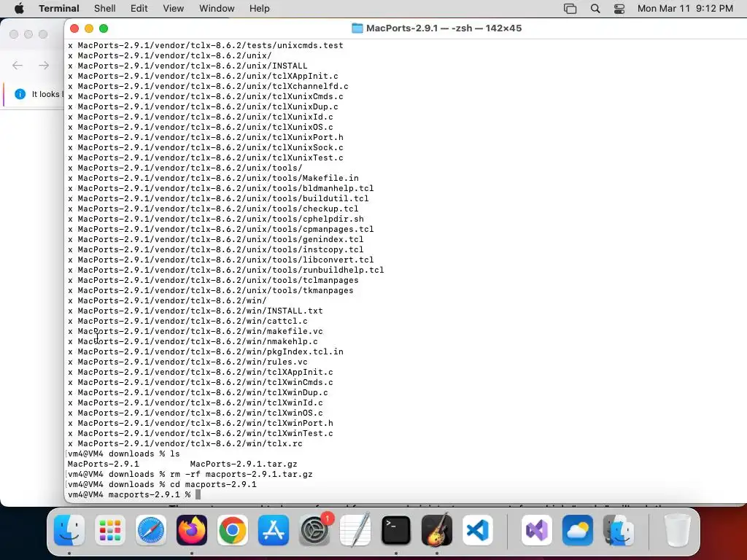Click the MacPorts-2.9.1 folder icon in title bar
747x560 pixels.
(x=357, y=28)
